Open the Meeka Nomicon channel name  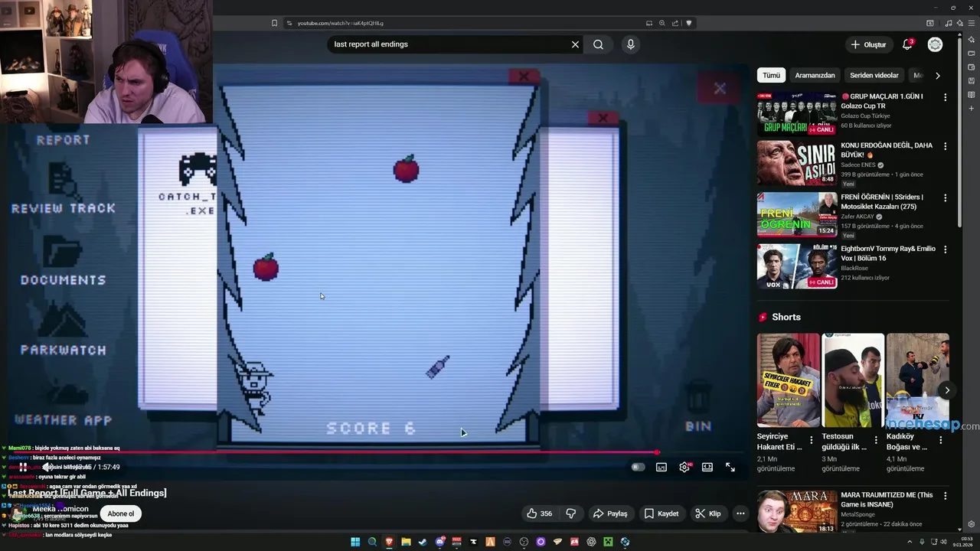click(60, 509)
